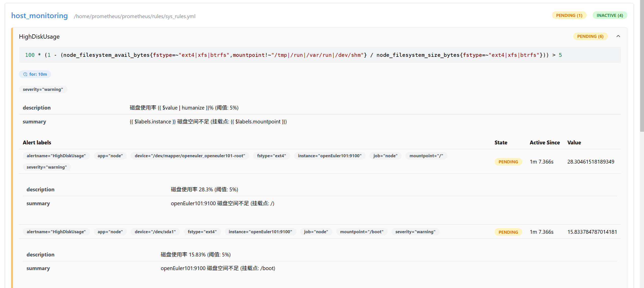Click the PENDING state badge of the root mountpoint alert
The width and height of the screenshot is (644, 288).
pos(508,162)
